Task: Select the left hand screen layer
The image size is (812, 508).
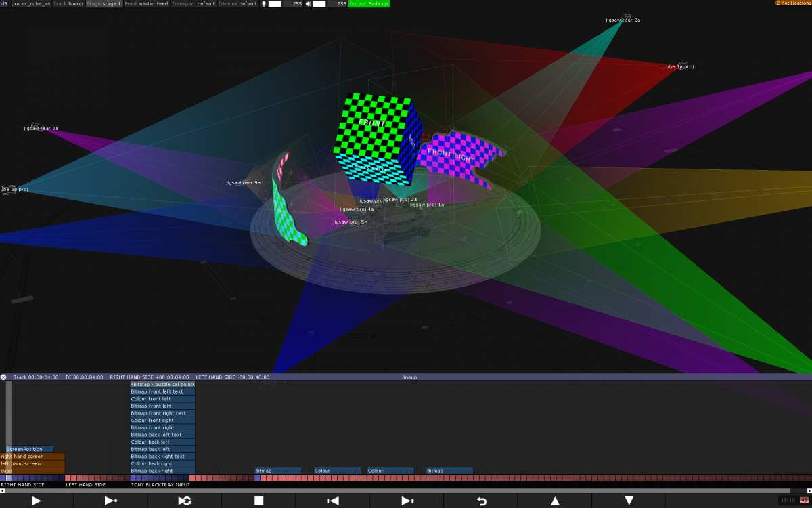Action: pos(32,464)
